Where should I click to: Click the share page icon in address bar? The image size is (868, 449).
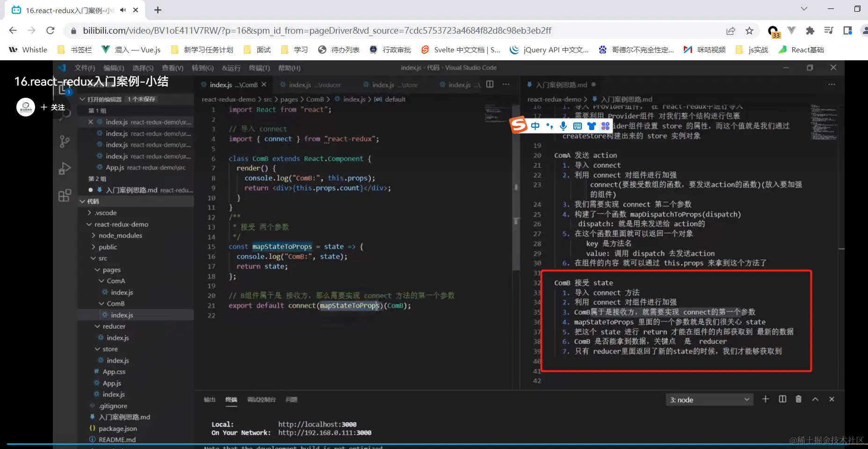point(731,31)
